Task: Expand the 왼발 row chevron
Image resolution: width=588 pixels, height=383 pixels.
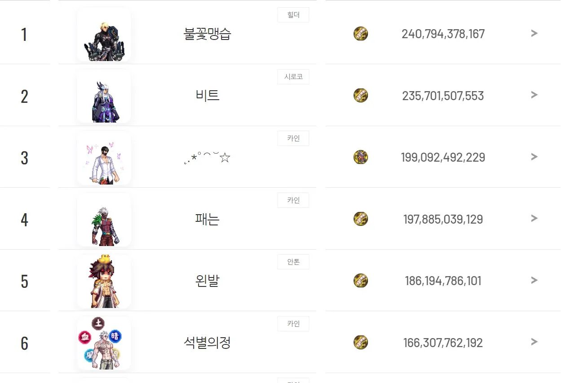Action: (x=534, y=280)
